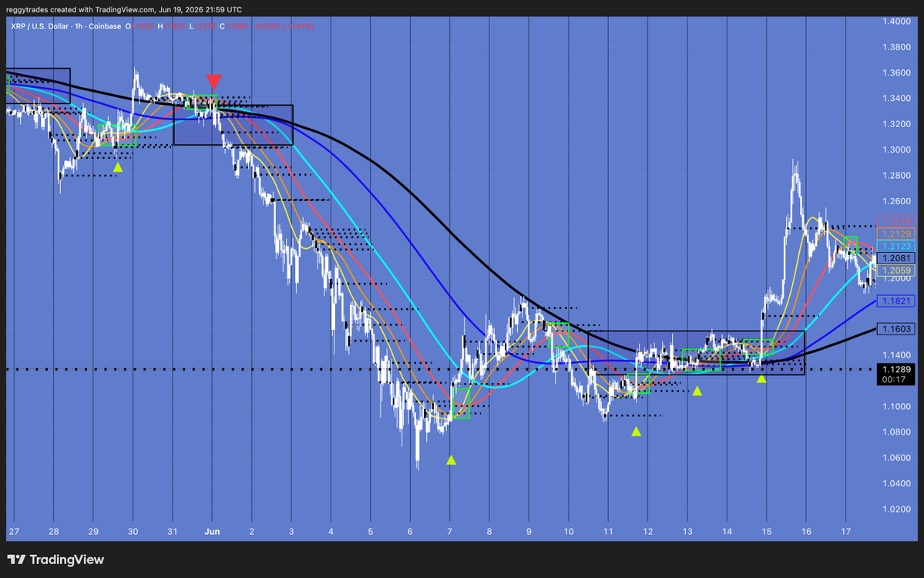Screen dimensions: 924x578
Task: Click date 29 on the time axis
Action: [93, 532]
